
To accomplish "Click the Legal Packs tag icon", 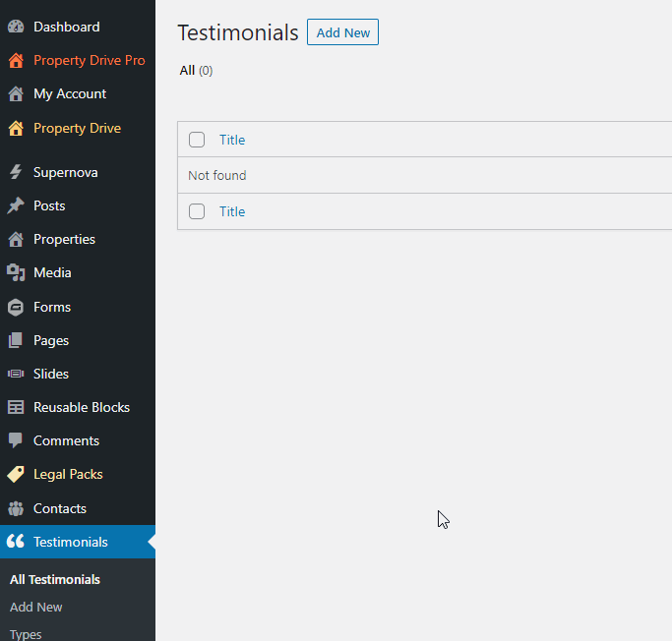I will [16, 475].
